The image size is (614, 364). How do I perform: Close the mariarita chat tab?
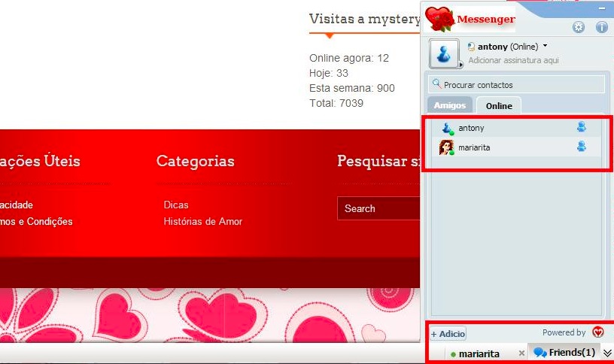click(521, 353)
